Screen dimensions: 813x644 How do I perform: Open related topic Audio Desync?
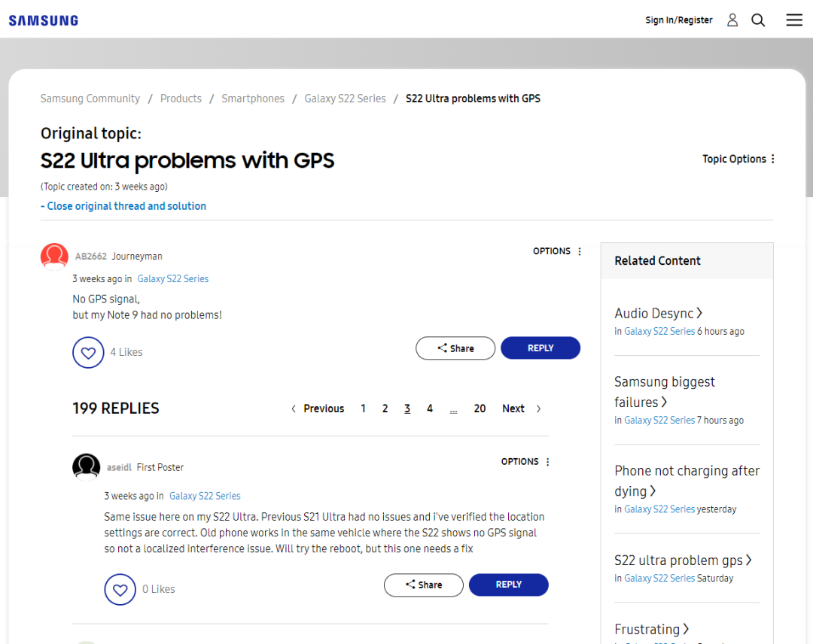coord(658,314)
